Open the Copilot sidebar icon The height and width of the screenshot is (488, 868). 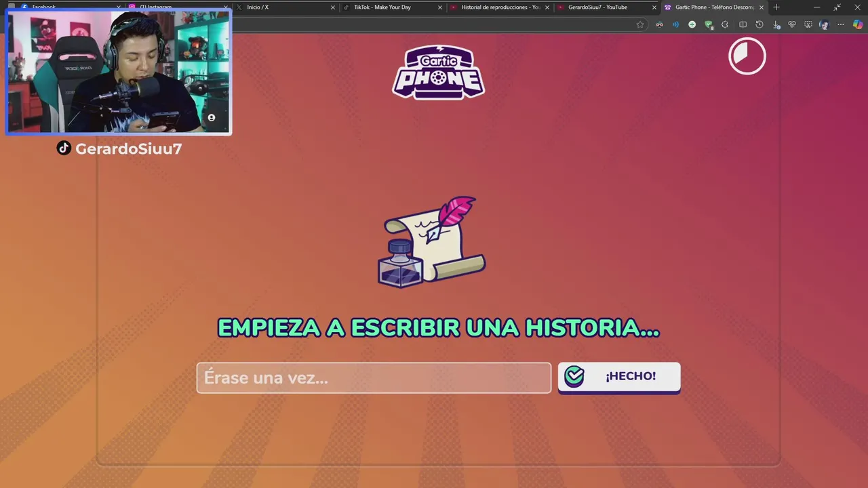pos(858,24)
